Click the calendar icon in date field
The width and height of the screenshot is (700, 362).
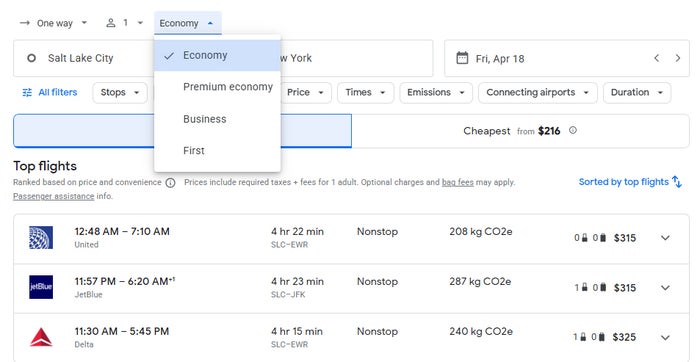click(x=462, y=58)
